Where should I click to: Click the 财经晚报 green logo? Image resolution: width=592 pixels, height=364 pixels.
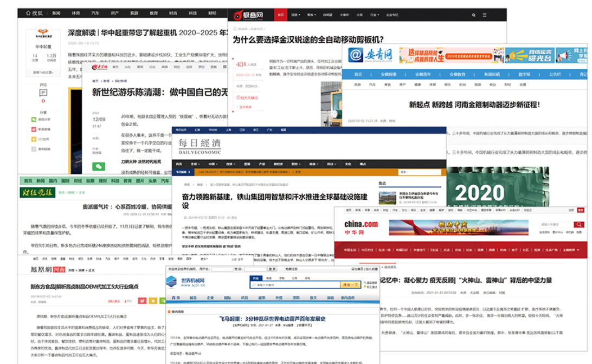37,192
